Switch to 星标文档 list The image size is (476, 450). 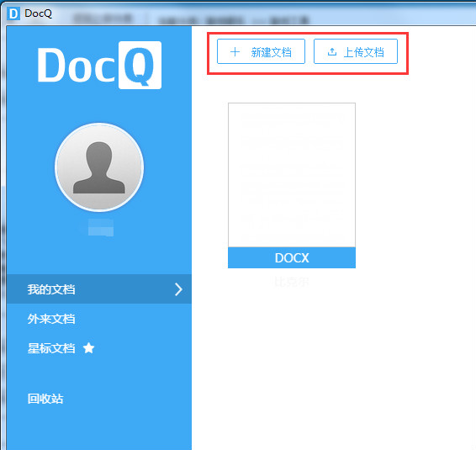point(51,348)
